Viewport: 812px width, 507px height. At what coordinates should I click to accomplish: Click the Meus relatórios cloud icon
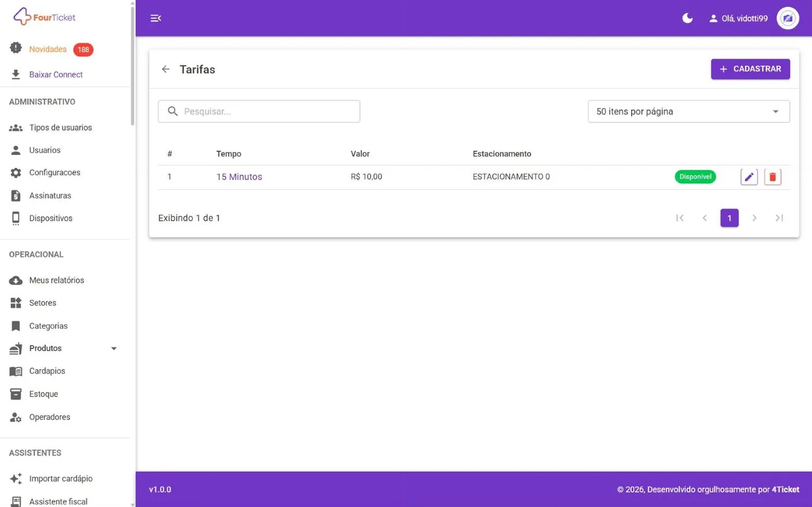click(16, 280)
